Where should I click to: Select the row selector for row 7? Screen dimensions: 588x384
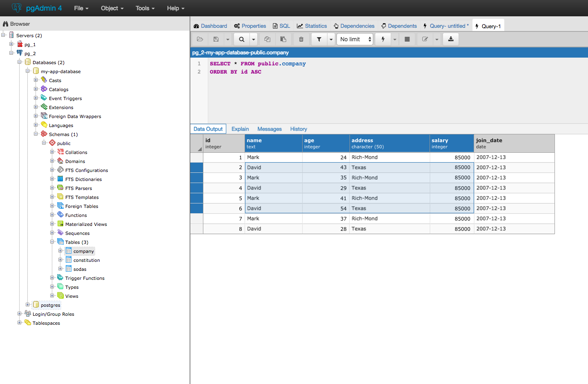(x=196, y=219)
